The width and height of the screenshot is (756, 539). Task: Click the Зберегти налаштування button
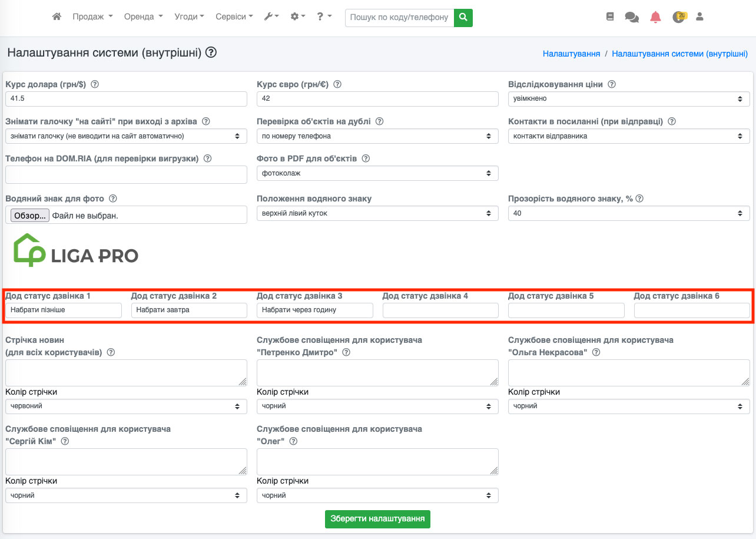tap(377, 519)
